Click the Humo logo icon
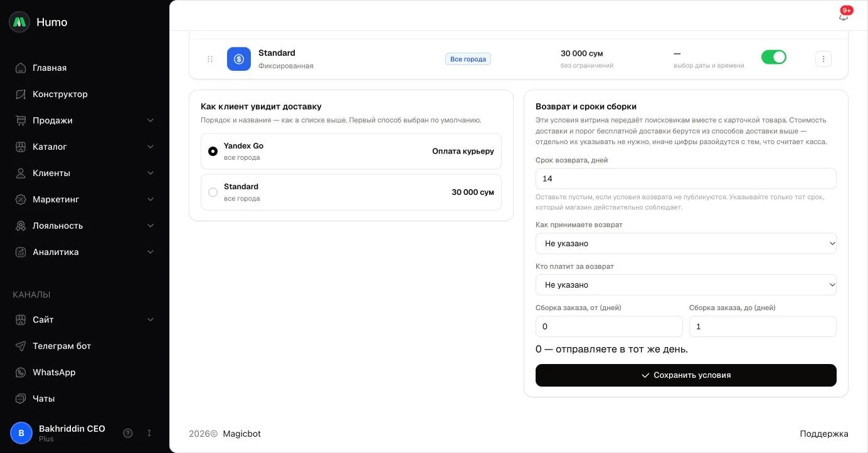 tap(19, 22)
